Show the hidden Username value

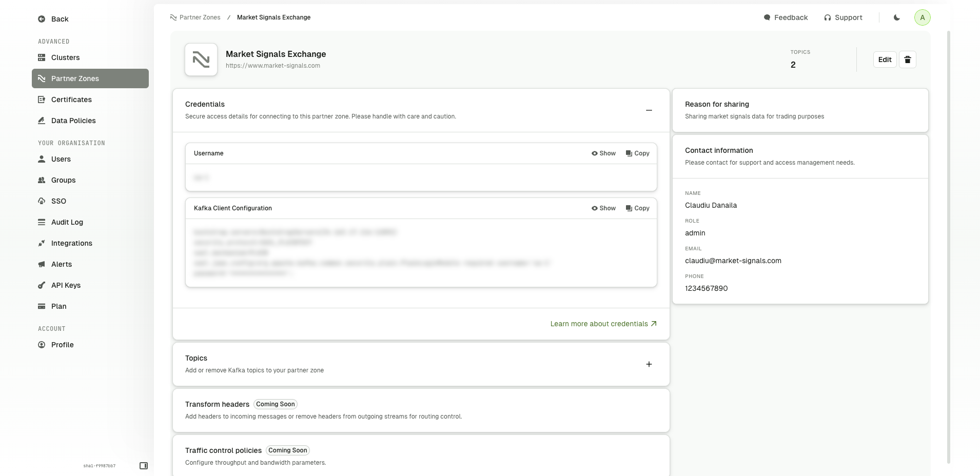pyautogui.click(x=603, y=153)
